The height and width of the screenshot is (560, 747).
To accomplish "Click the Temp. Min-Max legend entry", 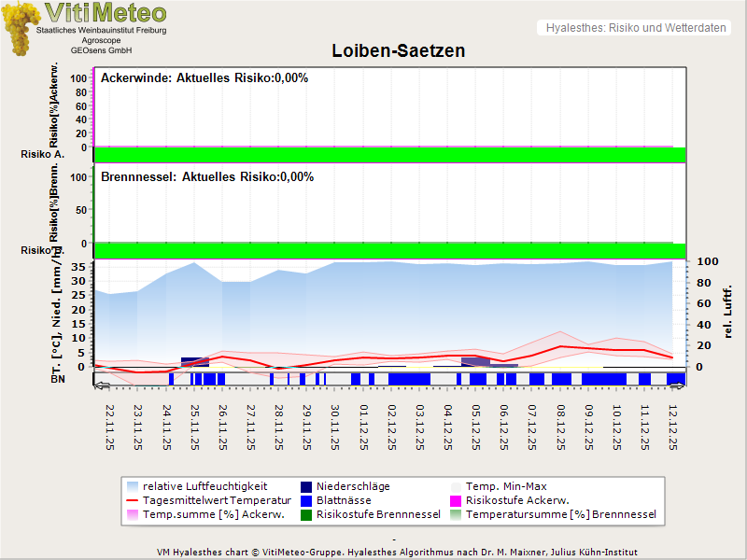I will tap(506, 486).
